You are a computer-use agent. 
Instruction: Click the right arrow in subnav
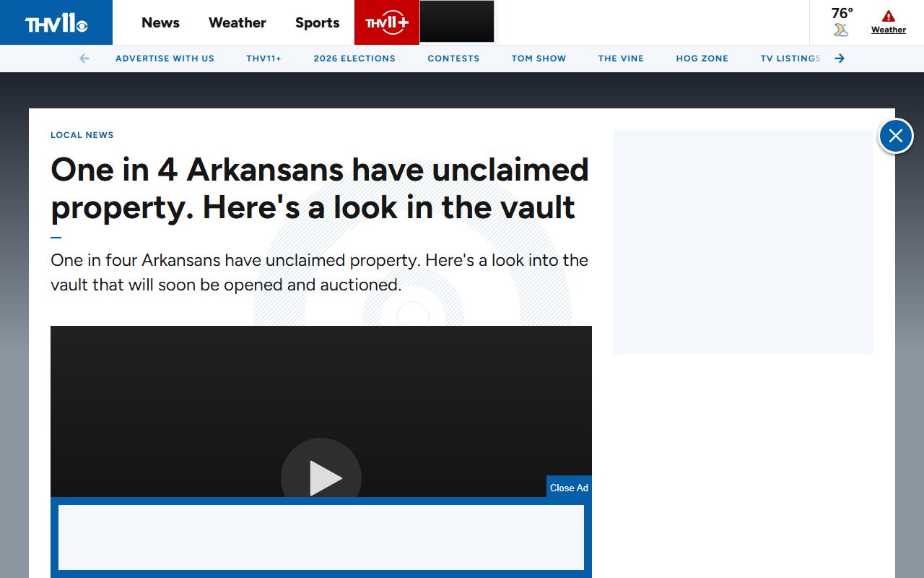click(x=840, y=59)
